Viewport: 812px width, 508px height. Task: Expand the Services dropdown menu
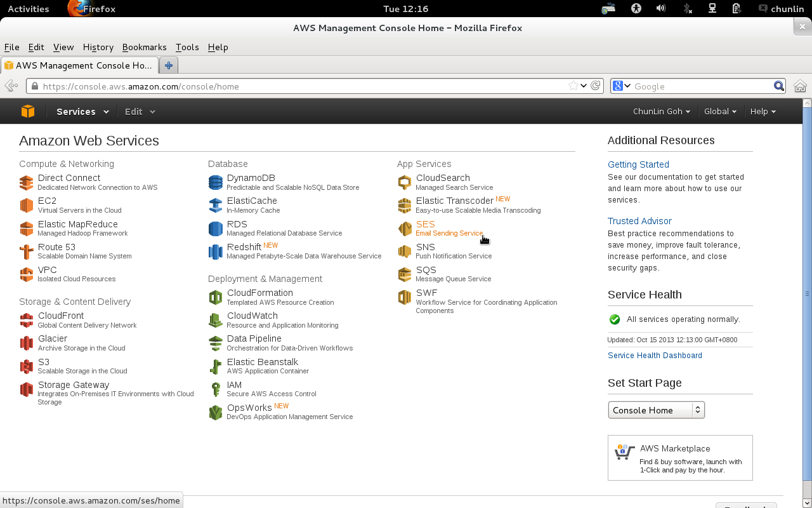pos(82,112)
